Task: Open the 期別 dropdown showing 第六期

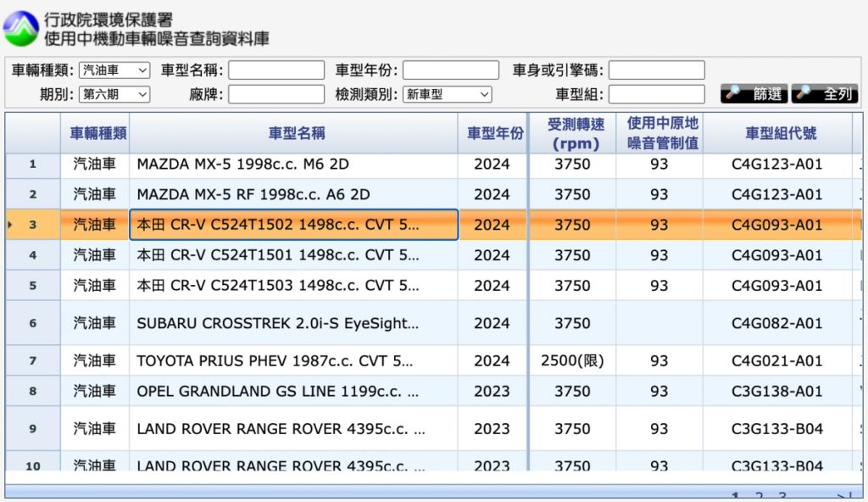Action: (x=114, y=94)
